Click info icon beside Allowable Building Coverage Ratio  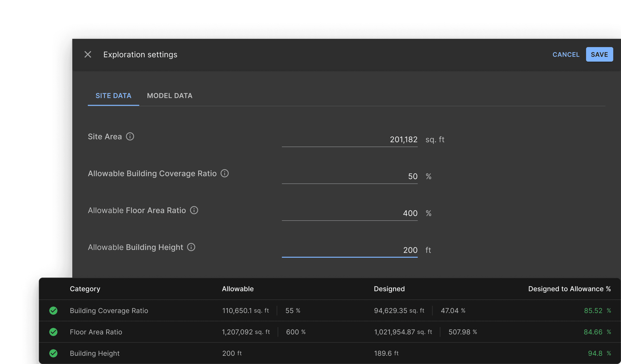point(224,173)
